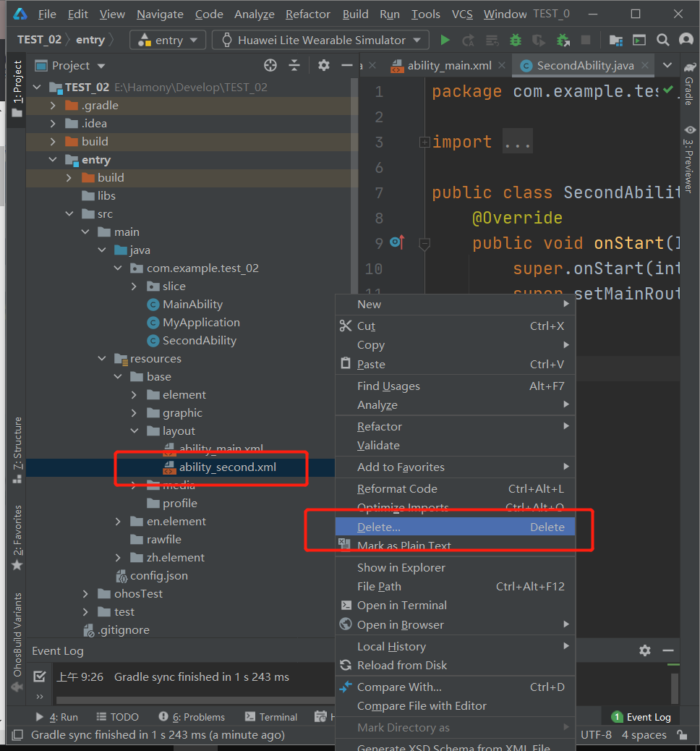This screenshot has width=700, height=751.
Task: Choose Show in Explorer from context menu
Action: pos(456,567)
